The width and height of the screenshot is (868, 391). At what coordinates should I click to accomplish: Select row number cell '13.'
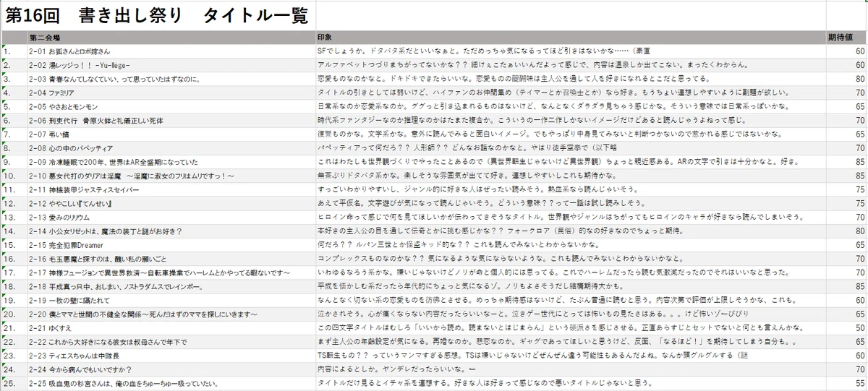(14, 217)
